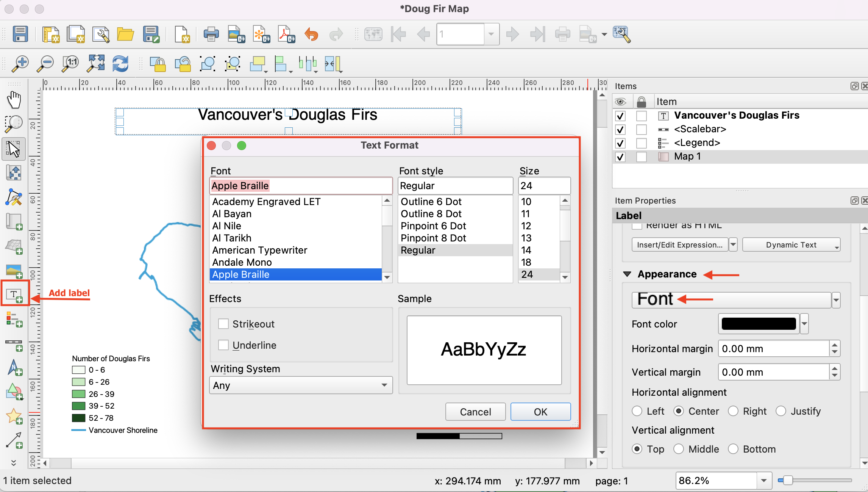Image resolution: width=868 pixels, height=492 pixels.
Task: Click the Add North Arrow tool
Action: click(14, 368)
